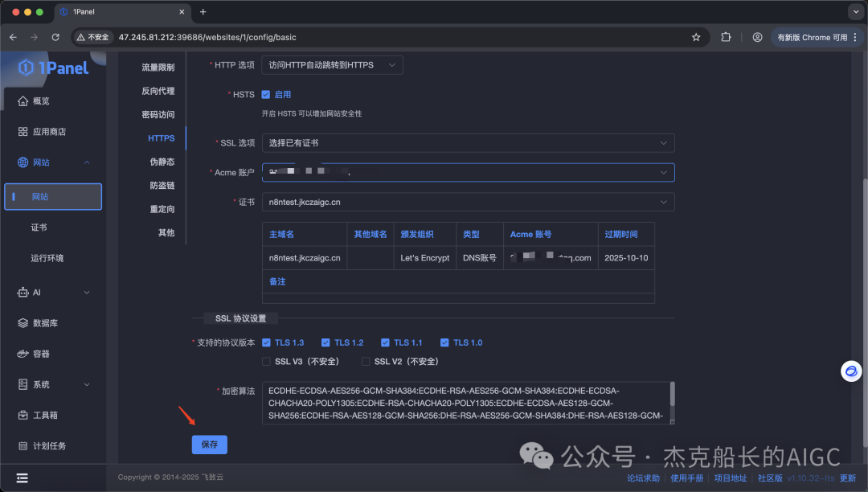Open the 概览 overview home icon

pos(23,100)
